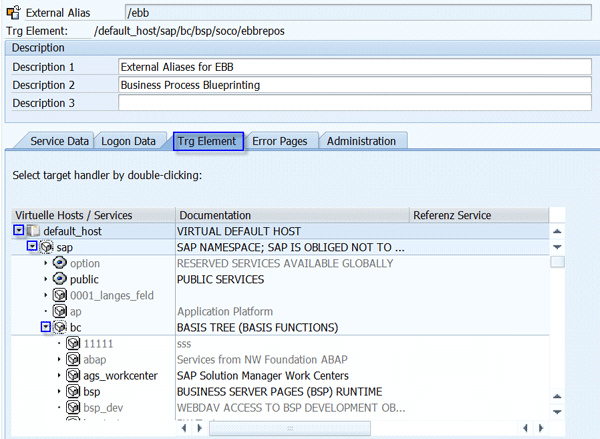
Task: Click the far-right horizontal scroll-right arrow
Action: [541, 428]
